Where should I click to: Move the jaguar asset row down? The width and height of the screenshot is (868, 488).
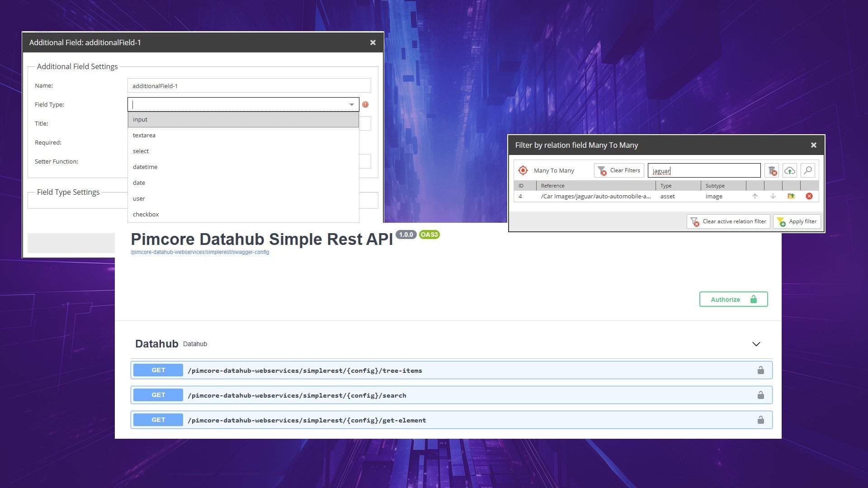tap(773, 196)
